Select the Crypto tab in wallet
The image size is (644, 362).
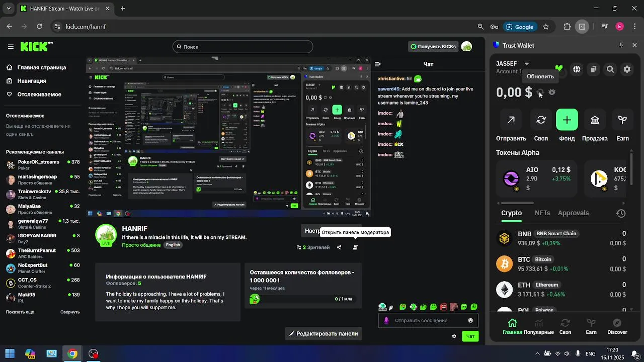511,213
